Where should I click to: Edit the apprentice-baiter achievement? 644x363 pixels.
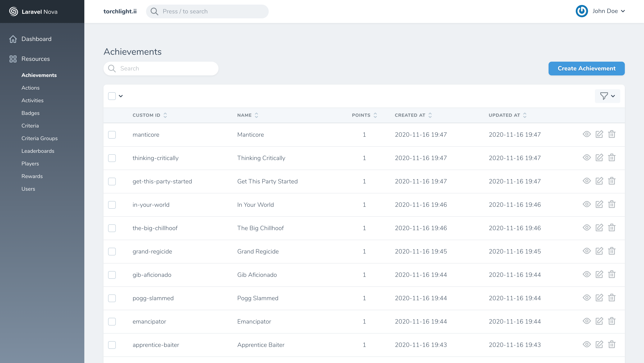click(599, 344)
